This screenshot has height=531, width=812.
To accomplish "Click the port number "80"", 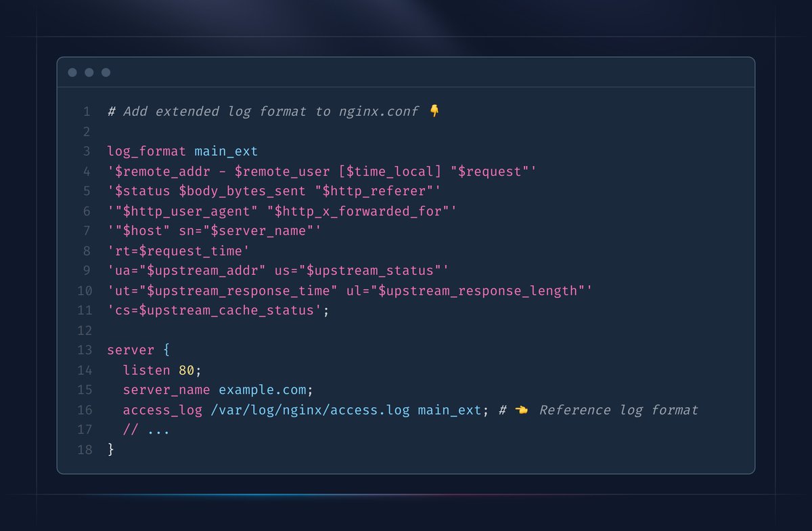I will pyautogui.click(x=187, y=370).
